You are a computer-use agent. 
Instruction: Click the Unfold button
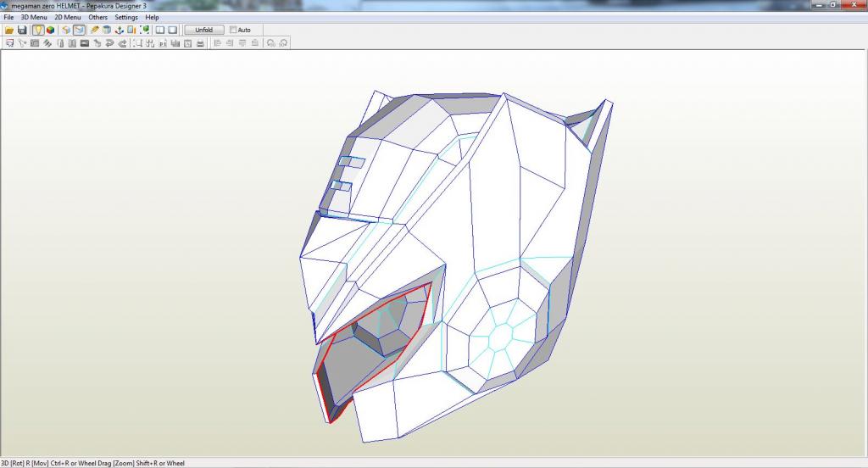203,30
